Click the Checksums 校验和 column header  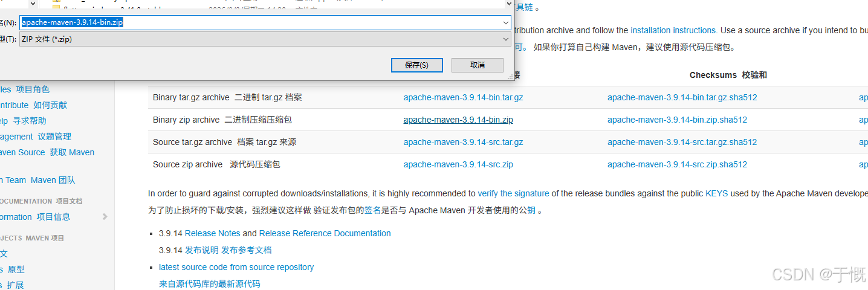[x=728, y=75]
